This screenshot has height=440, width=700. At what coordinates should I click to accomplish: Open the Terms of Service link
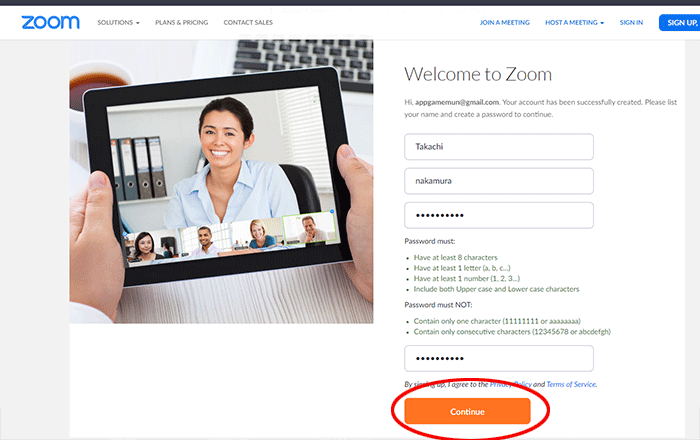pos(571,384)
